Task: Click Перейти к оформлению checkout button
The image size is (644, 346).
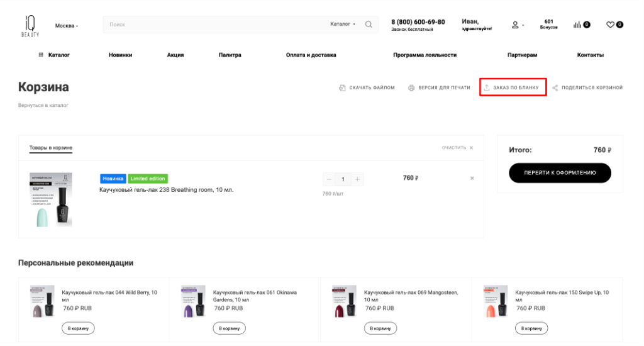Action: pyautogui.click(x=560, y=172)
